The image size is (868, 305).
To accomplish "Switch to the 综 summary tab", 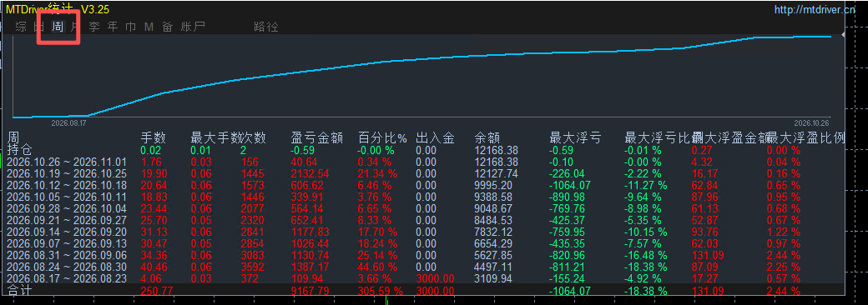I will [x=21, y=27].
